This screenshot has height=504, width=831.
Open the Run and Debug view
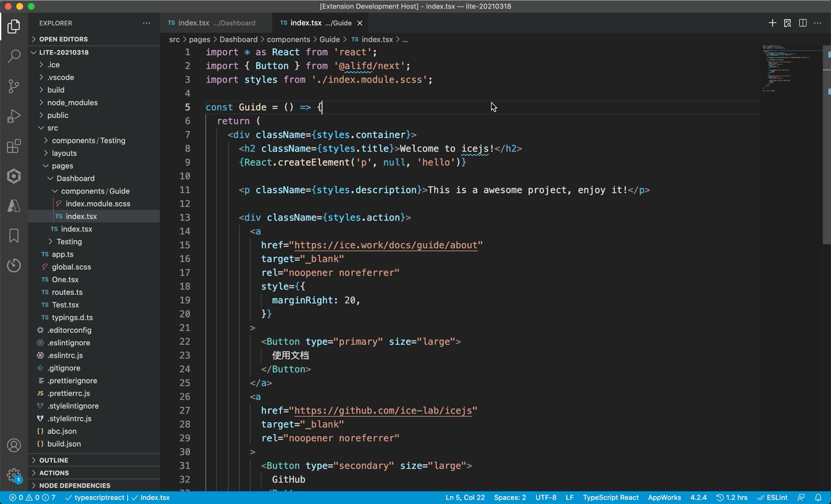tap(14, 116)
